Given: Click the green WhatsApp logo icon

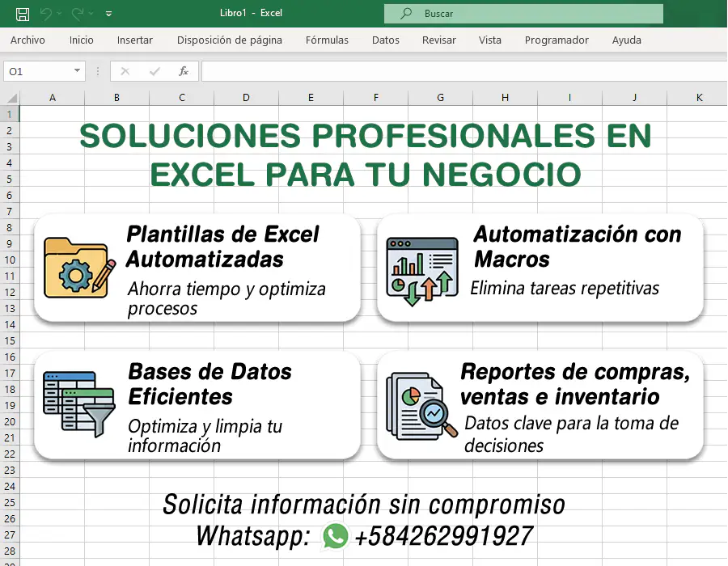Looking at the screenshot, I should click(335, 536).
